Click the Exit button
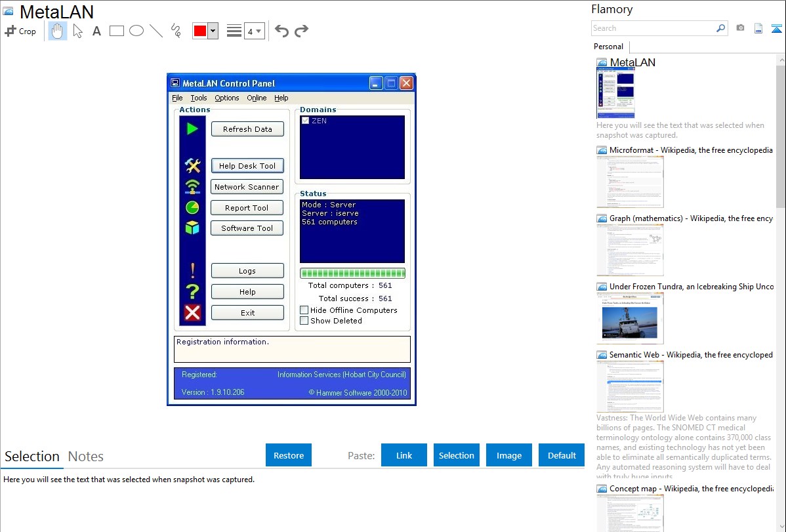 click(247, 313)
